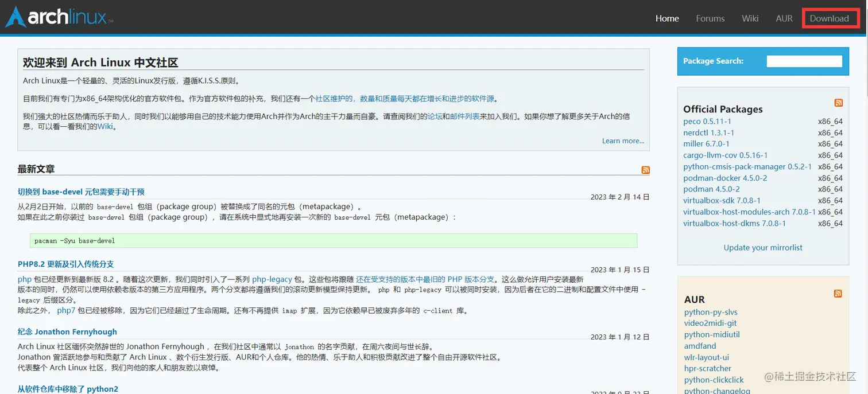Open the Wiki link in the intro text

105,127
